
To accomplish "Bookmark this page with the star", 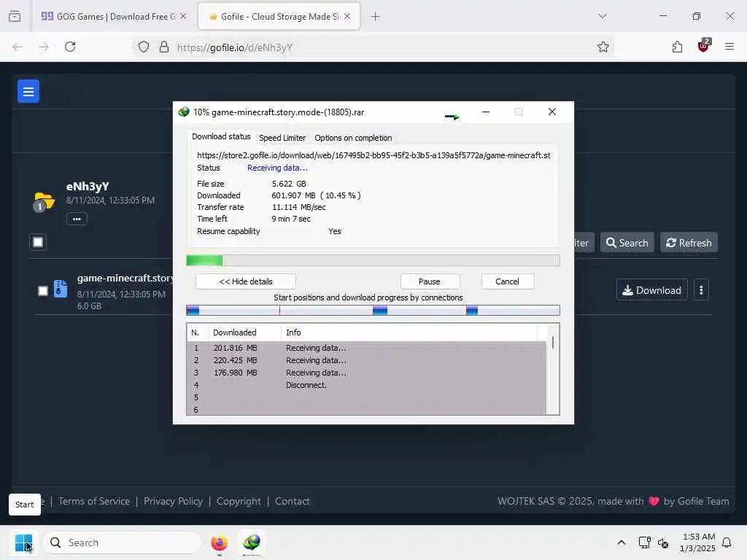I will (x=603, y=47).
